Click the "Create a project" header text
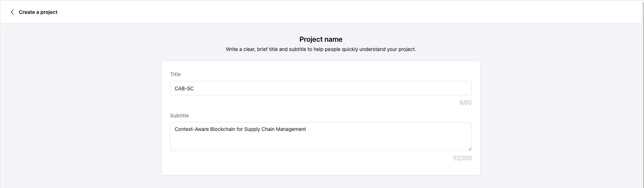This screenshot has width=644, height=188. [x=38, y=12]
